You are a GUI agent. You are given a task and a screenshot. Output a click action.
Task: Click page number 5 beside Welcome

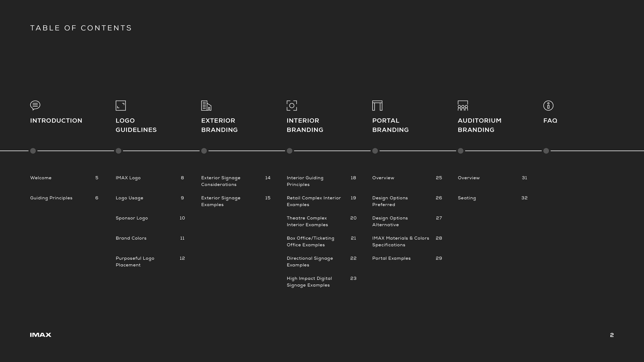[97, 178]
